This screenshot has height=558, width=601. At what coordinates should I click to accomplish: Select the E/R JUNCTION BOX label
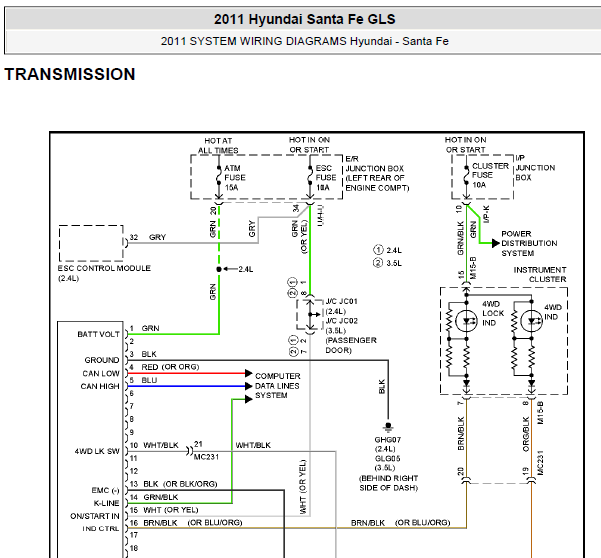pos(377,173)
